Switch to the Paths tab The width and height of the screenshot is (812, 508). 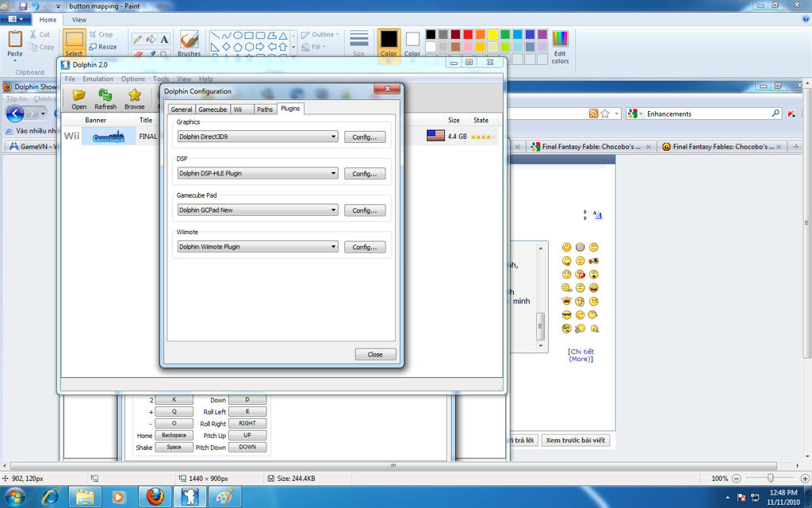coord(265,110)
